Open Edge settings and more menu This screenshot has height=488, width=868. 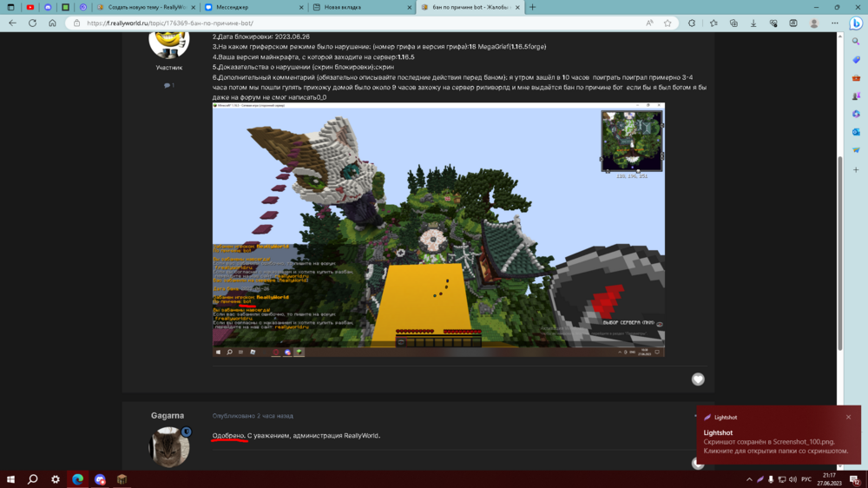835,23
